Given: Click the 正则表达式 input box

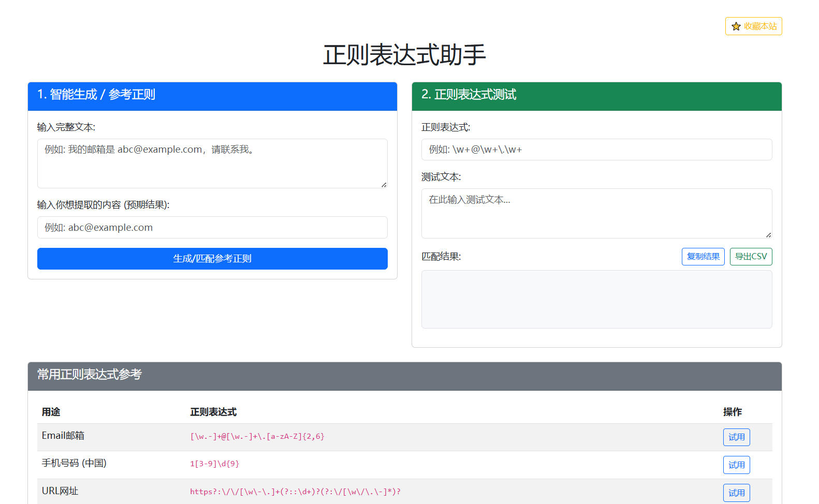Looking at the screenshot, I should (596, 150).
